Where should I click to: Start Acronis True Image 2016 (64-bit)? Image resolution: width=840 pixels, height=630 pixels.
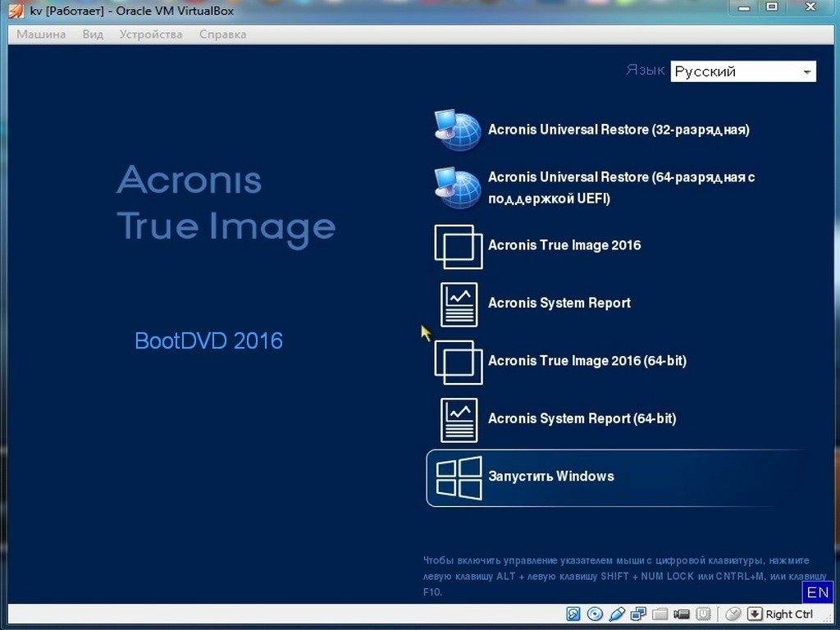tap(587, 361)
